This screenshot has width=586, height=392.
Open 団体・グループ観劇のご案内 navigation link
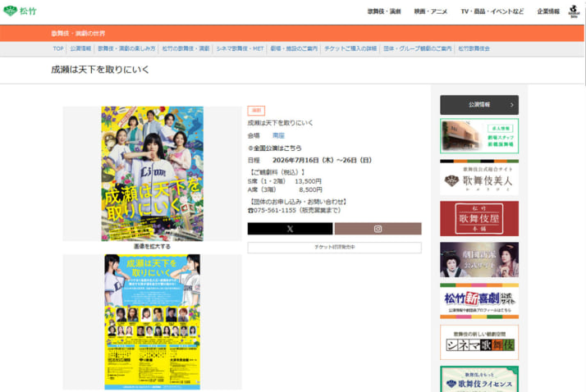418,48
